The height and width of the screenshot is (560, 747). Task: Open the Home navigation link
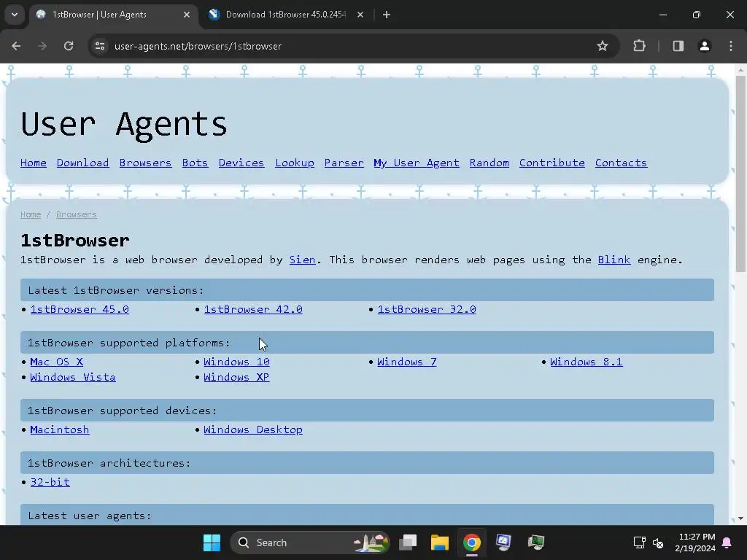pyautogui.click(x=34, y=163)
